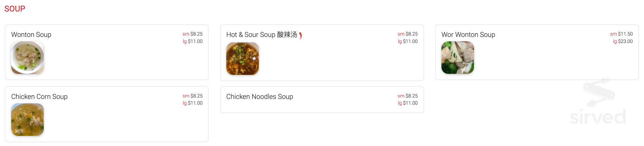Click the Wor Wonton Soup item title
This screenshot has height=146, width=644.
click(x=468, y=35)
